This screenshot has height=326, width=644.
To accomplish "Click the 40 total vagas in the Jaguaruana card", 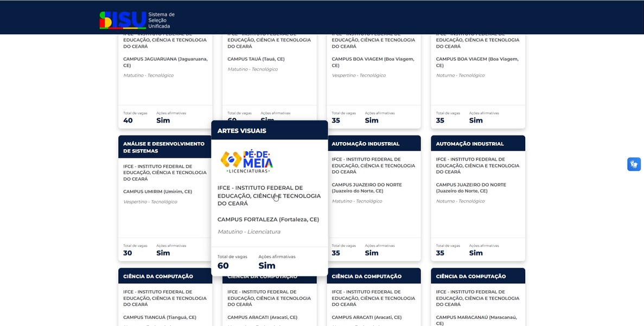I will [128, 120].
